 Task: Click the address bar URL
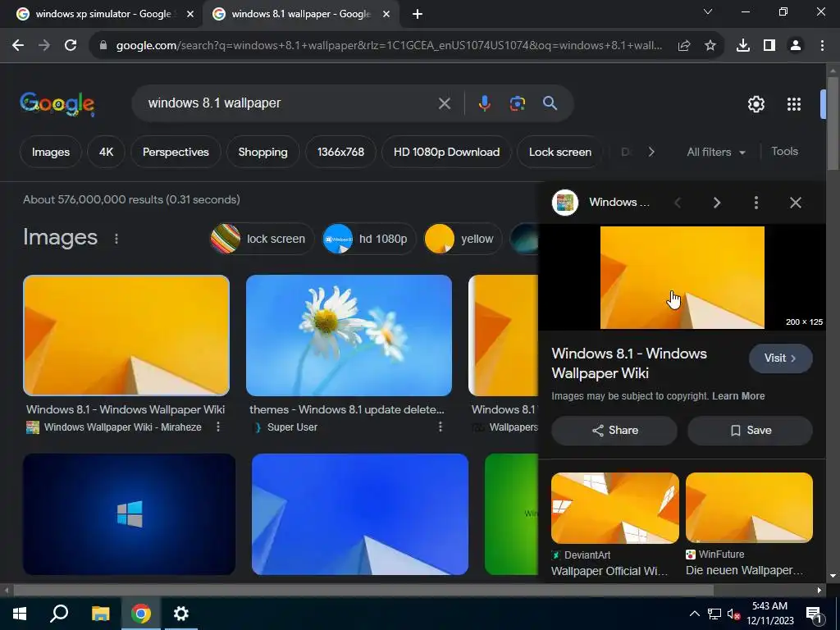point(389,46)
